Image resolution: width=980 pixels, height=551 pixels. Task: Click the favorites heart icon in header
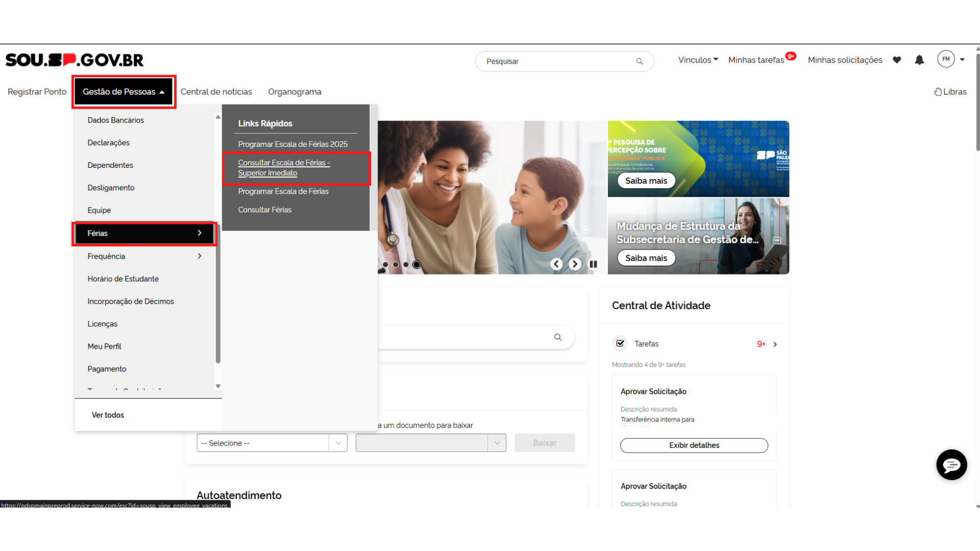(897, 60)
